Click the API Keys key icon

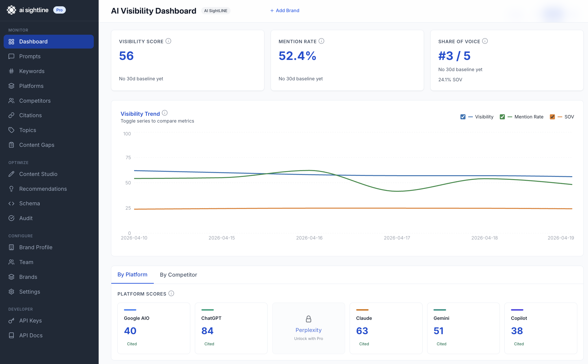pos(11,321)
